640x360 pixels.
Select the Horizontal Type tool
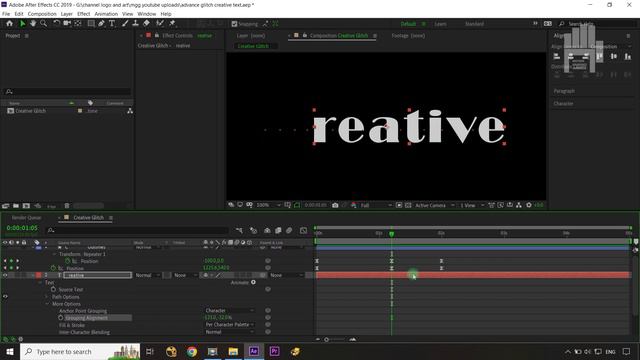click(x=112, y=24)
